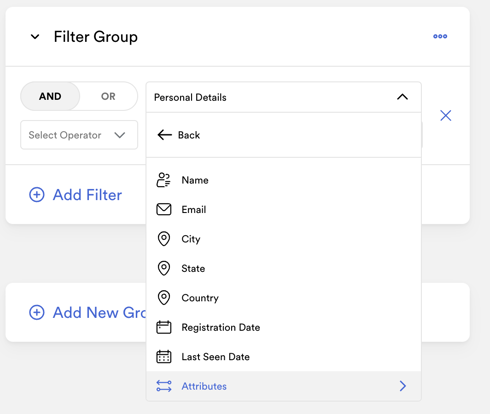Click Add Filter
The height and width of the screenshot is (414, 490).
pos(76,195)
